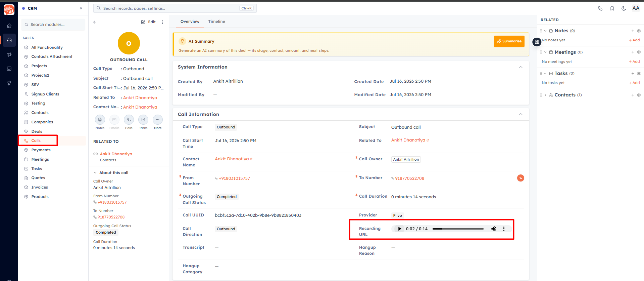Collapse the Call Information section
This screenshot has width=644, height=281.
[x=521, y=114]
